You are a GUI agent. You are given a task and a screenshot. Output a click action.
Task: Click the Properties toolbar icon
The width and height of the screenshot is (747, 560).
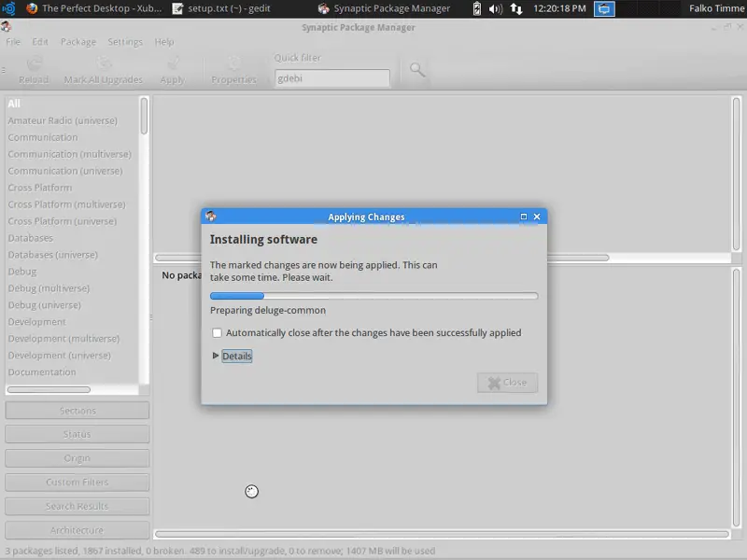pos(234,63)
